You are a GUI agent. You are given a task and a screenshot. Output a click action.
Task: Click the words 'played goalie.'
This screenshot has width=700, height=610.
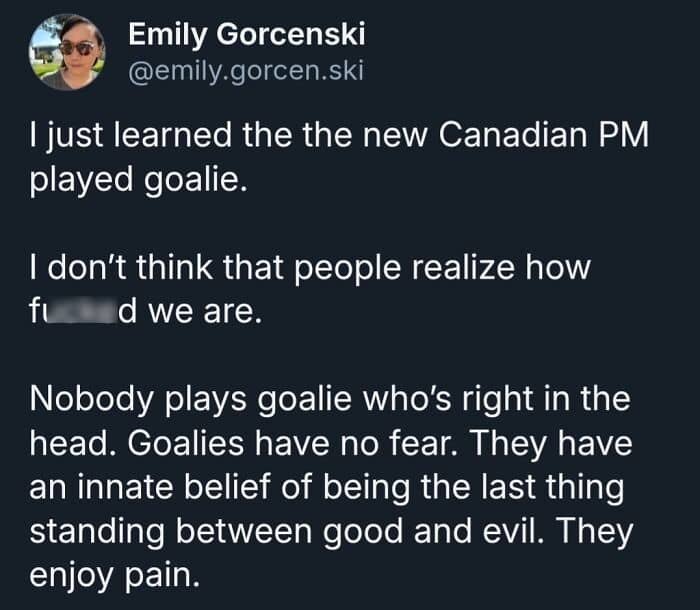(136, 185)
